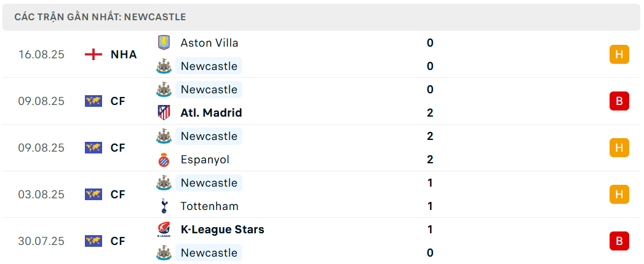Open the Tottenham team link
644x264 pixels.
pos(210,206)
